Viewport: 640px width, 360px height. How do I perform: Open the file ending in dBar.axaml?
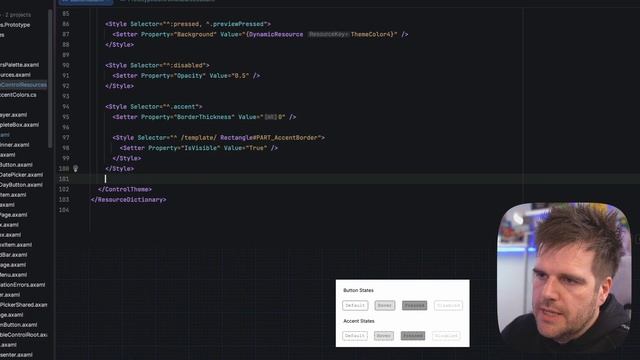click(13, 255)
